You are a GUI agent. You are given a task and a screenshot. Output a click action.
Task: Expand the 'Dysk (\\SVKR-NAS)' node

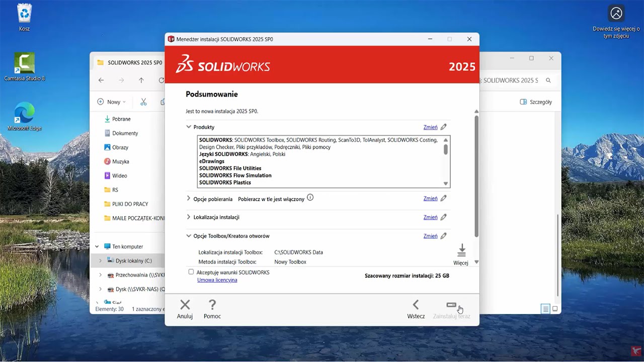pos(100,289)
